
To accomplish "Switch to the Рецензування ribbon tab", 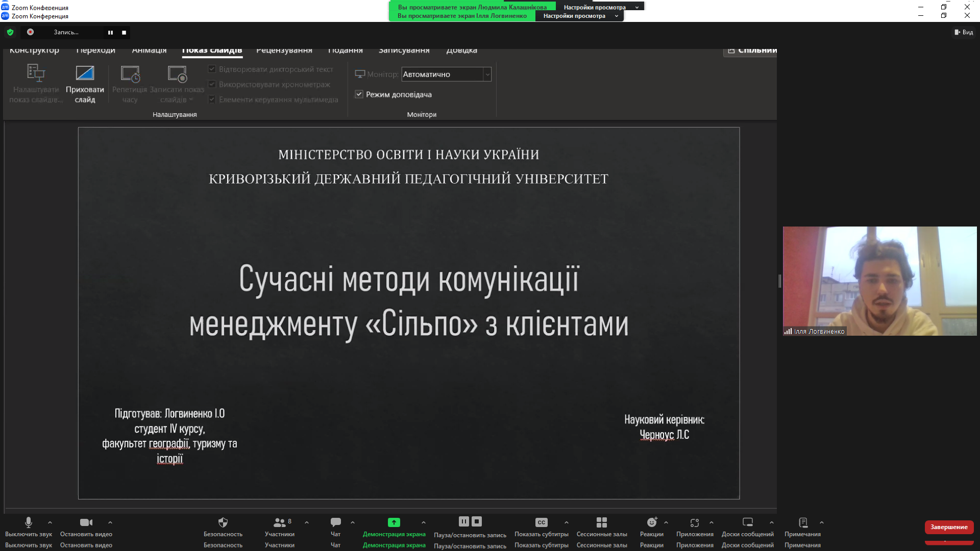I will 284,50.
